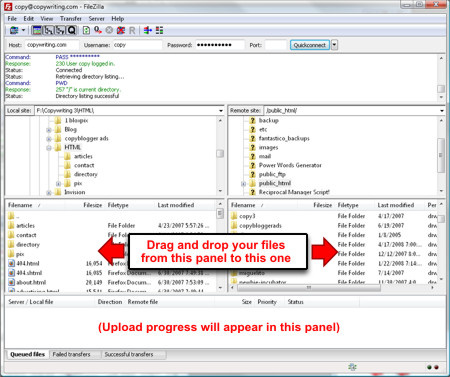Select the copybloggerads remote folder icon
This screenshot has width=450, height=377.
coord(234,226)
